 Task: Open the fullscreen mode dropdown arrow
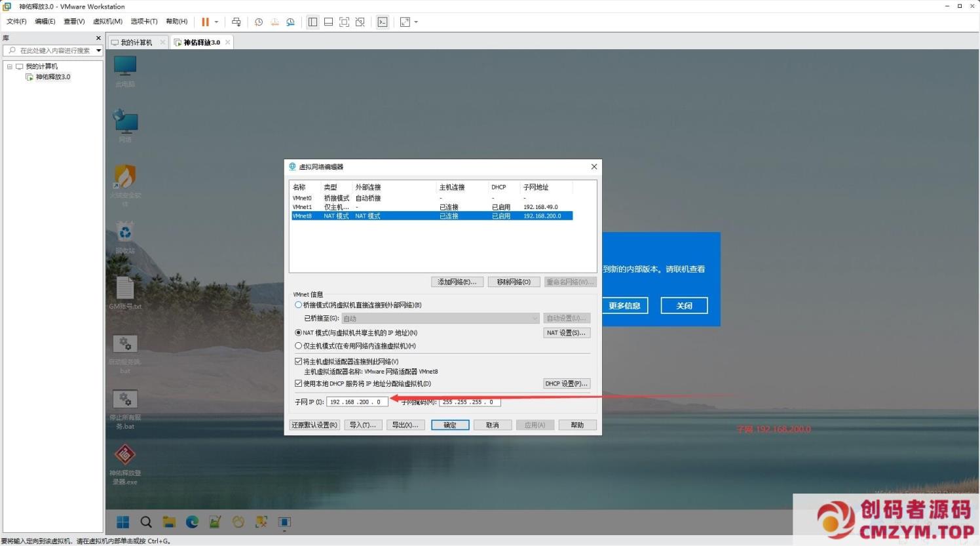(417, 22)
